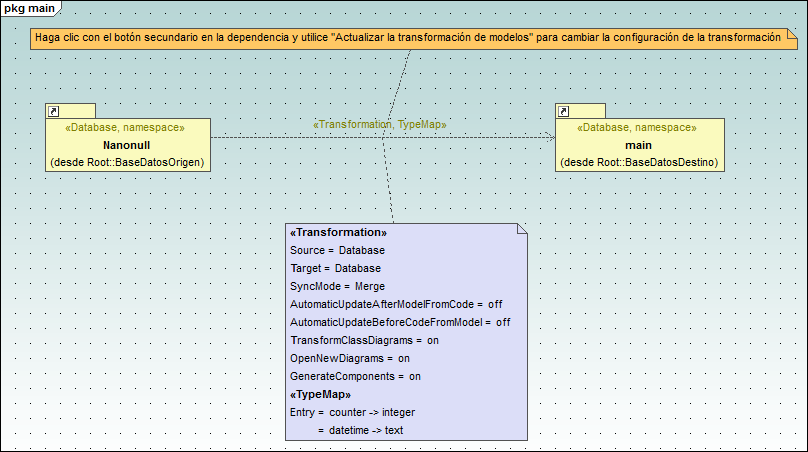This screenshot has height=452, width=808.
Task: Select the "Target = Database" tagged value
Action: 335,268
